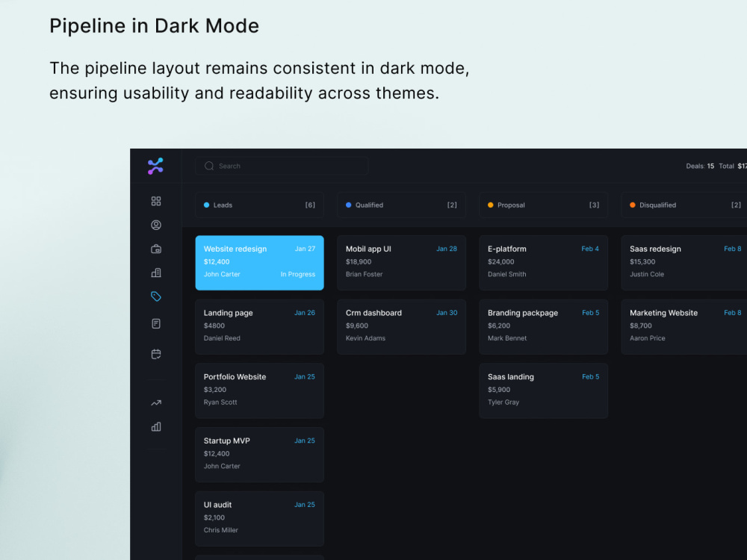Screen dimensions: 747x560
Task: Select the Proposal column header
Action: tap(544, 205)
